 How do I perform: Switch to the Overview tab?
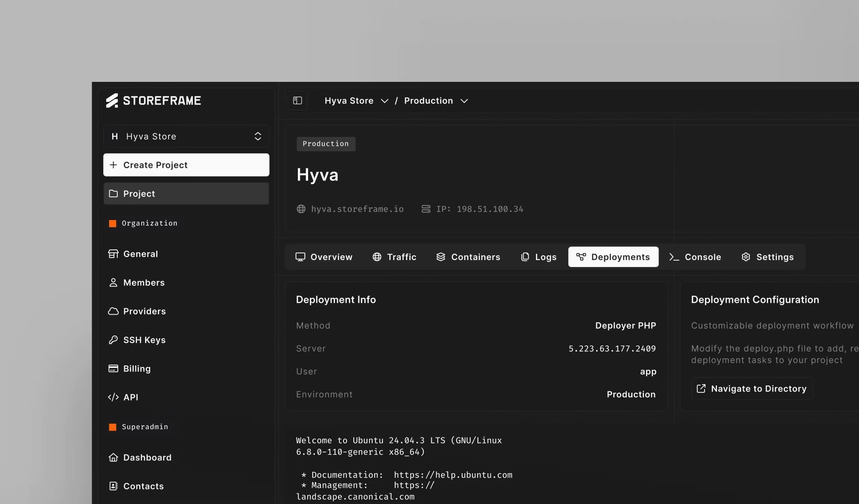(x=324, y=257)
